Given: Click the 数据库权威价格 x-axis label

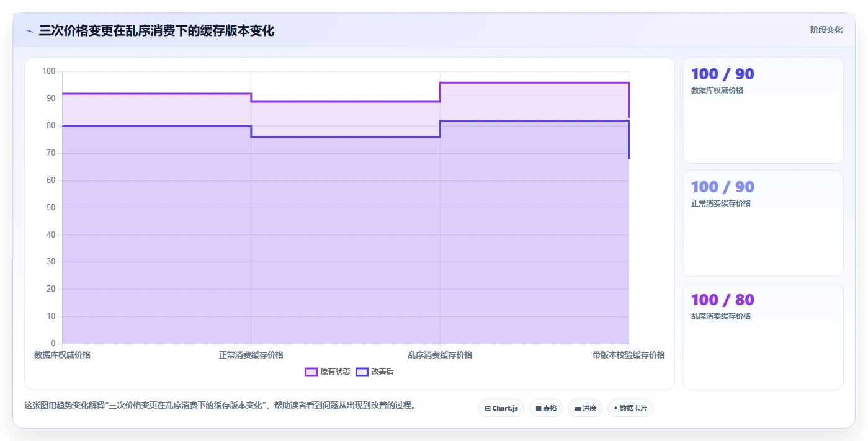Looking at the screenshot, I should coord(62,355).
